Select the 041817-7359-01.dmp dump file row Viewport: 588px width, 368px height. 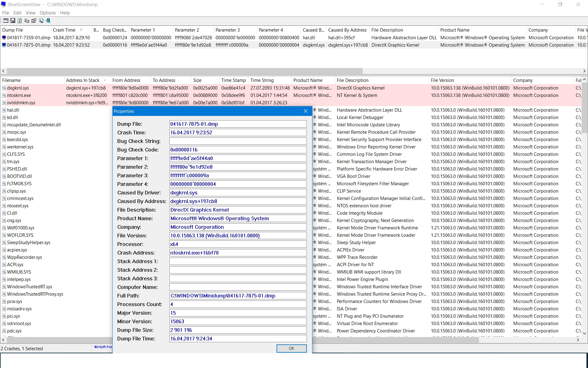point(28,38)
